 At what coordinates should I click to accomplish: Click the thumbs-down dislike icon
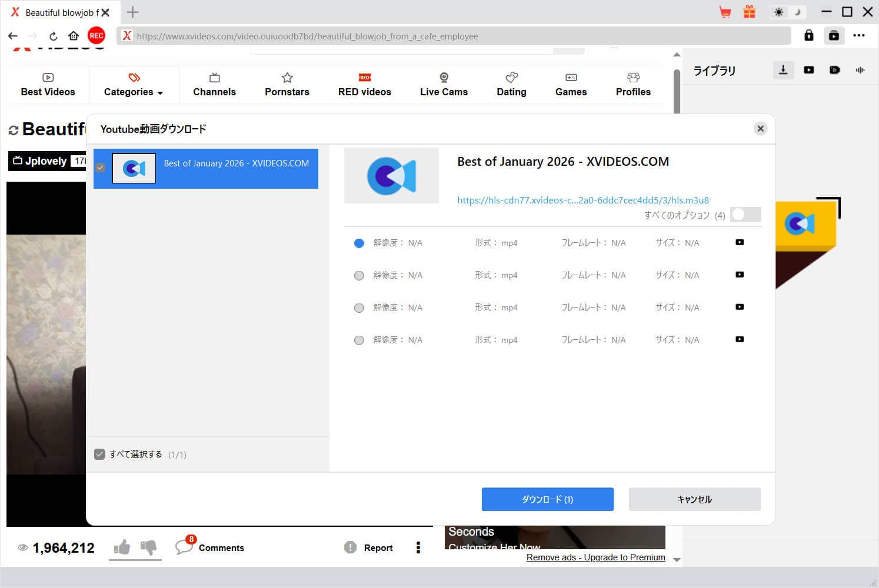[148, 547]
